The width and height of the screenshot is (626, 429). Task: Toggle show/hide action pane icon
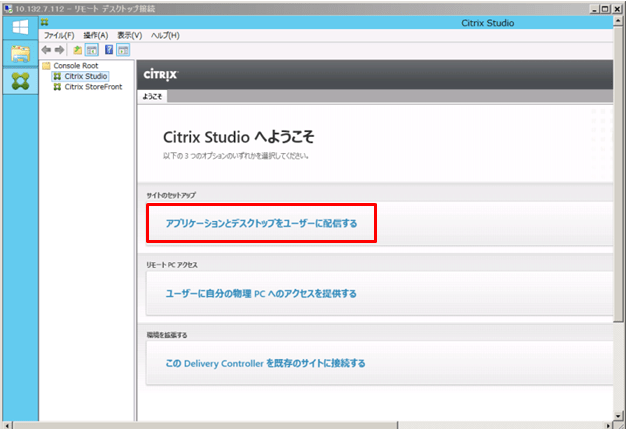click(123, 50)
